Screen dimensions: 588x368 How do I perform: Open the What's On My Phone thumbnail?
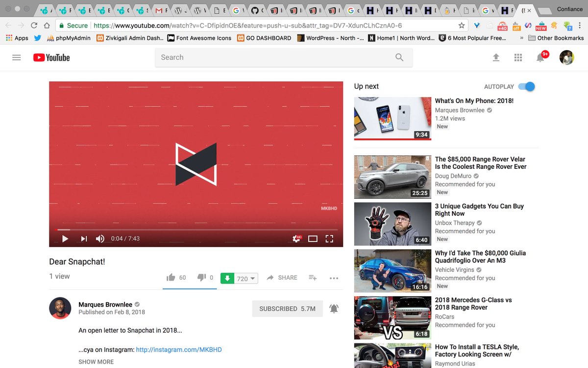[392, 118]
